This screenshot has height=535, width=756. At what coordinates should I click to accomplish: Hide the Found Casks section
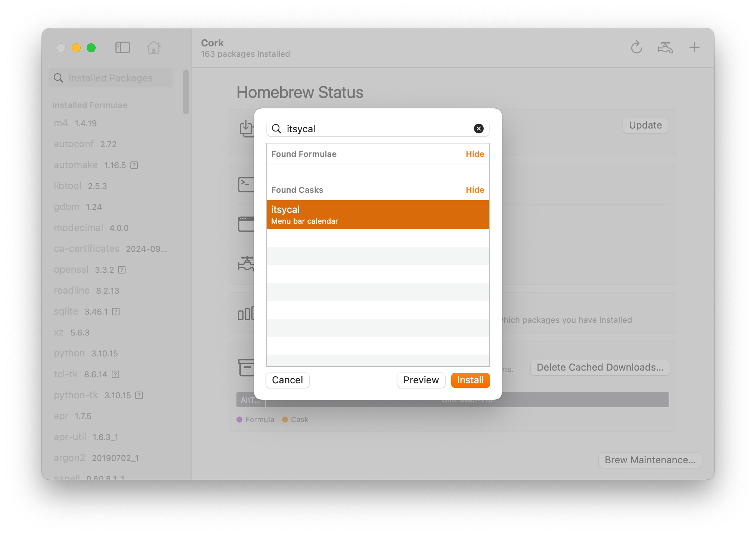475,190
